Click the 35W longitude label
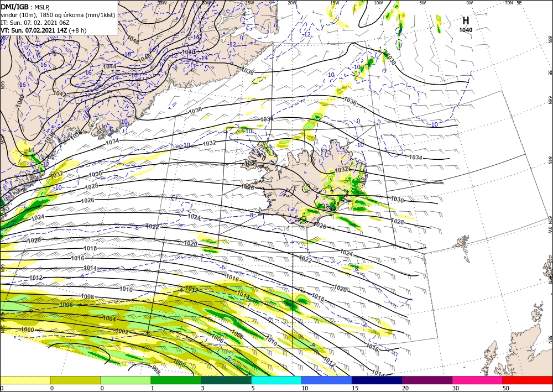Screen dimensions: 553x392 coord(162,3)
